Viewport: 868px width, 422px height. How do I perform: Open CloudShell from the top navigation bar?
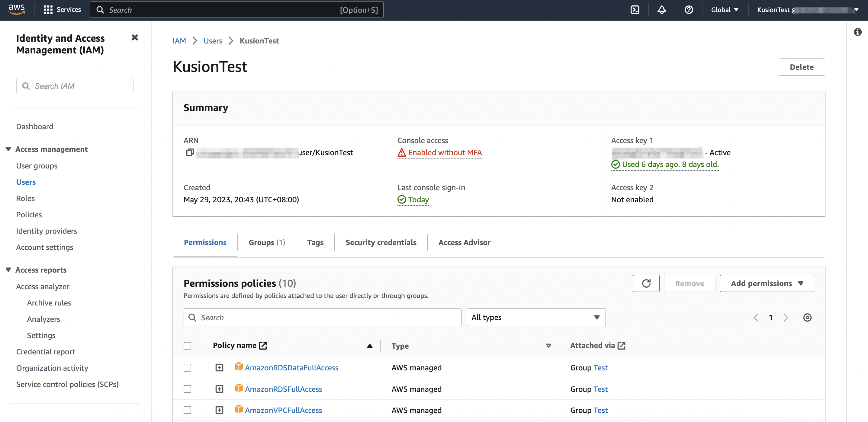[635, 9]
